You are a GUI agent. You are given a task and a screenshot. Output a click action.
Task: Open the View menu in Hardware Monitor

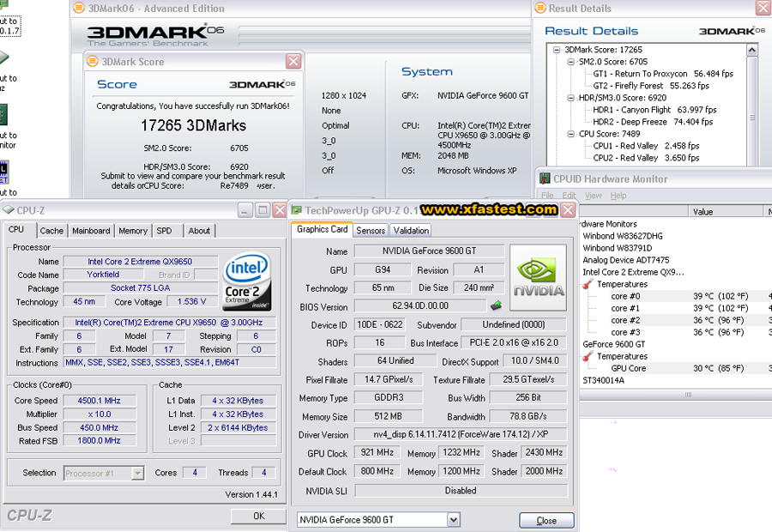[x=594, y=196]
